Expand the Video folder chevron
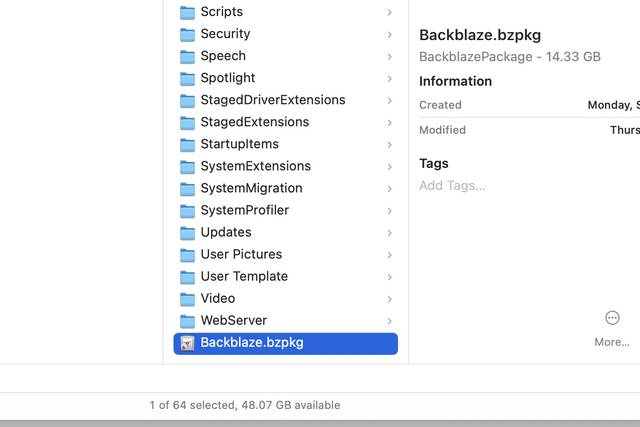Image resolution: width=640 pixels, height=427 pixels. pos(389,298)
